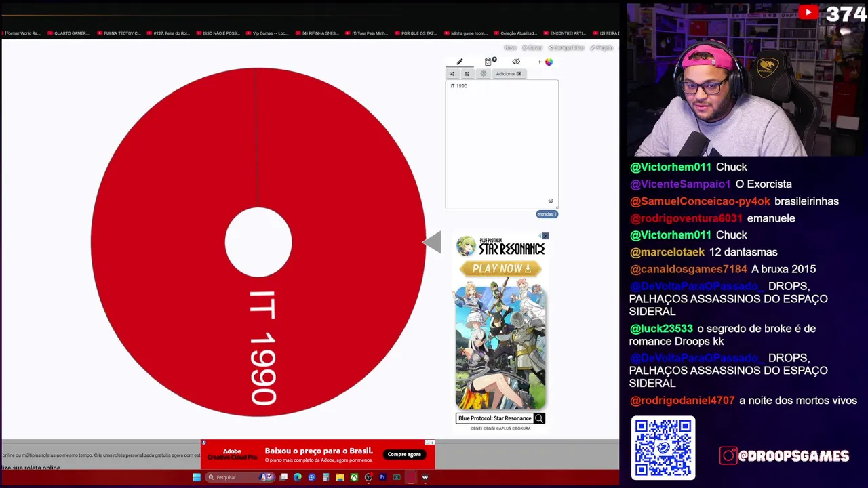Open the POR QUE OS TAZ tab
The width and height of the screenshot is (868, 488).
[416, 33]
